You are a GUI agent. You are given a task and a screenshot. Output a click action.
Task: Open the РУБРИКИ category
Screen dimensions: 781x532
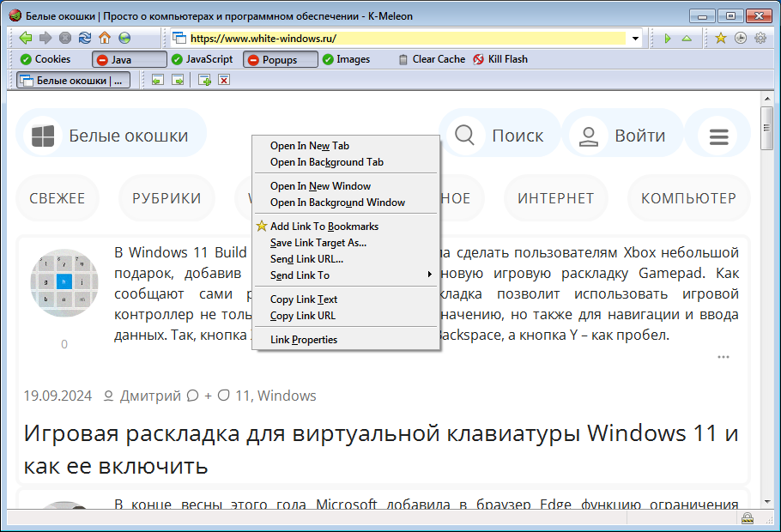click(166, 198)
